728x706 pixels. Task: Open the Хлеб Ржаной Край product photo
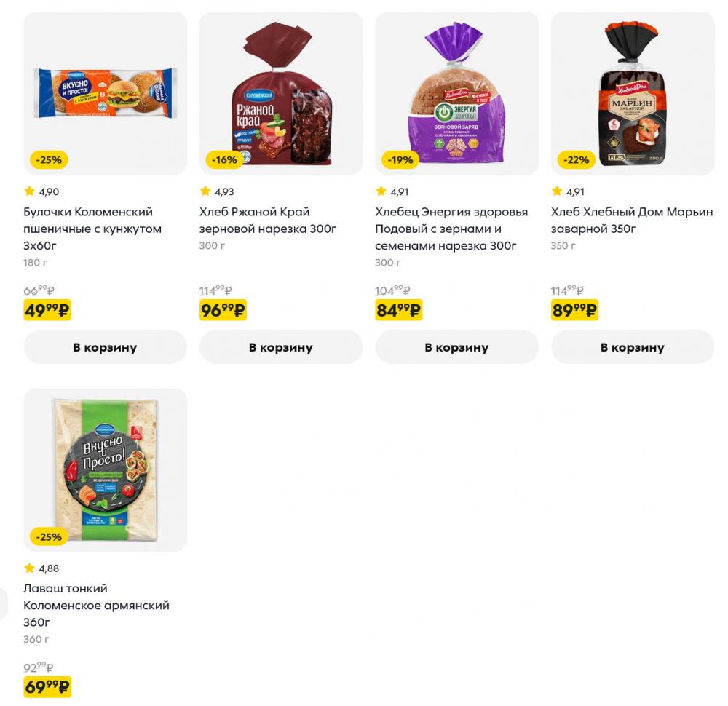[281, 91]
